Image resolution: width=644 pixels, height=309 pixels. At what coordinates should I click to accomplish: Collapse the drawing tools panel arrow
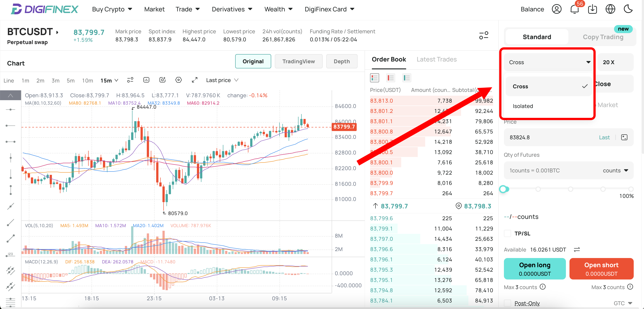point(11,95)
